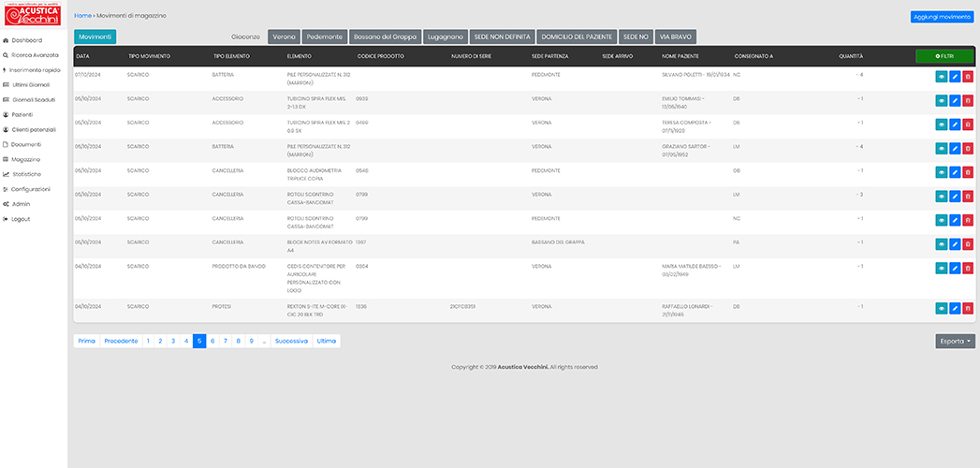Open Magazzino in the sidebar
The height and width of the screenshot is (468, 980).
(26, 159)
